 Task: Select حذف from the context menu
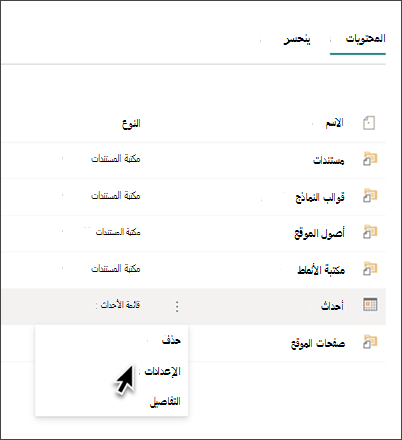click(x=171, y=340)
